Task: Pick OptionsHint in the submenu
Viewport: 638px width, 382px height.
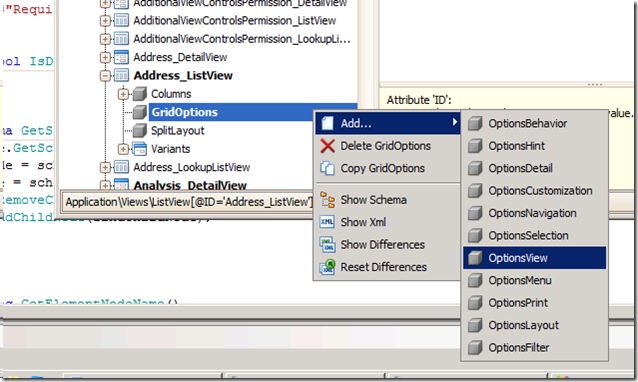Action: tap(534, 146)
